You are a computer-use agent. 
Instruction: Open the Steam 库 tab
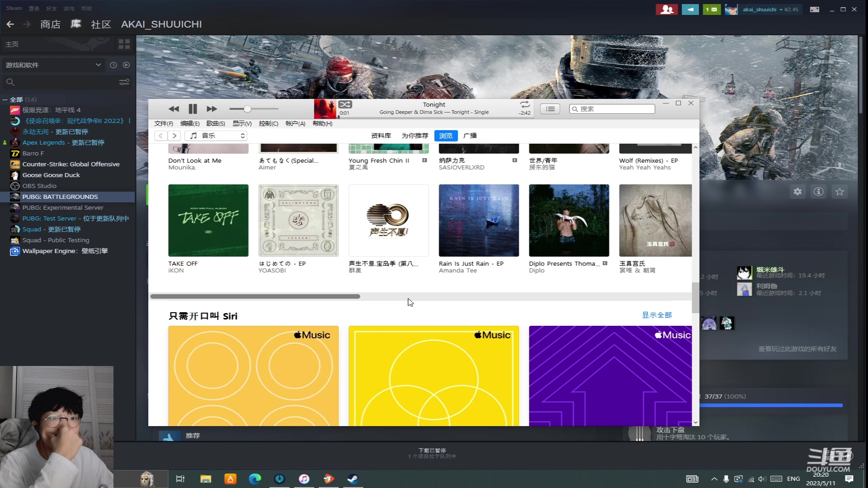pos(76,24)
